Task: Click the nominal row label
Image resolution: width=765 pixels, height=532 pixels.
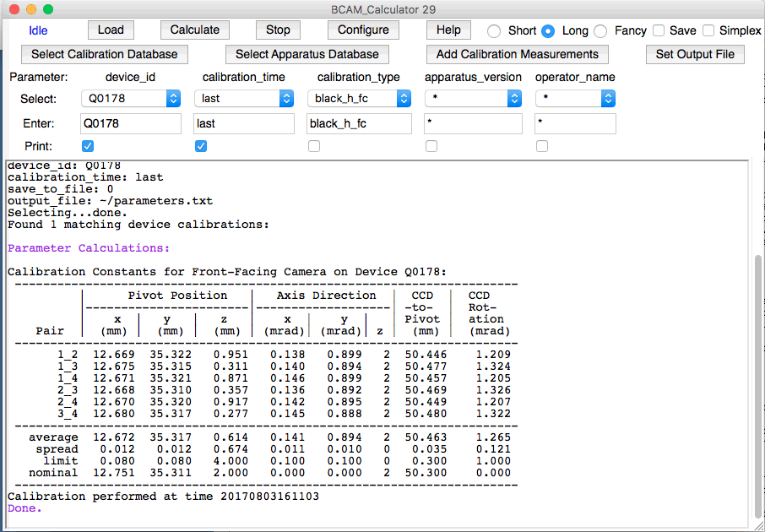Action: click(x=53, y=473)
